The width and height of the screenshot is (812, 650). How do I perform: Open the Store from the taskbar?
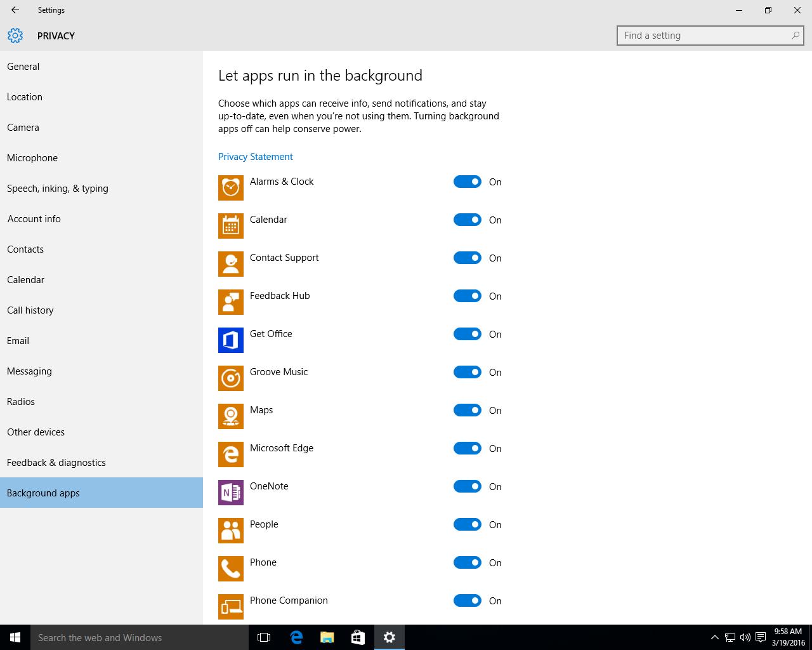click(358, 637)
